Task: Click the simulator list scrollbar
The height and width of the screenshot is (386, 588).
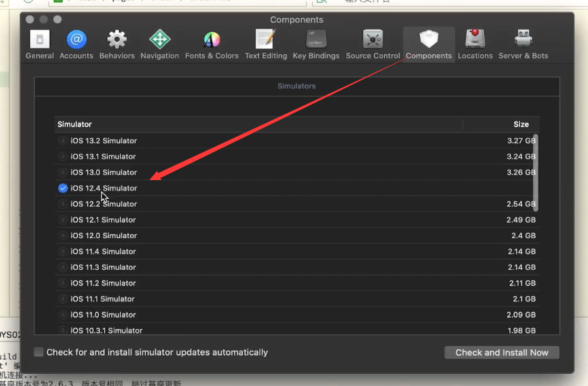Action: point(536,173)
